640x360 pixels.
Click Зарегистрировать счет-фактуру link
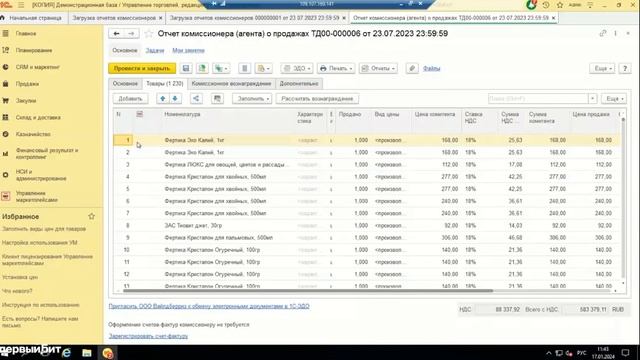[148, 336]
